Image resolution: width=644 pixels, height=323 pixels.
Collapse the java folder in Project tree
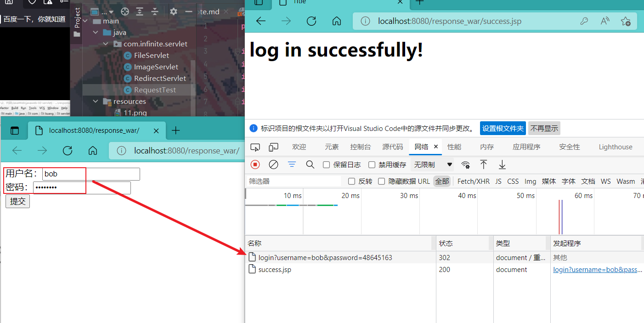pos(96,33)
